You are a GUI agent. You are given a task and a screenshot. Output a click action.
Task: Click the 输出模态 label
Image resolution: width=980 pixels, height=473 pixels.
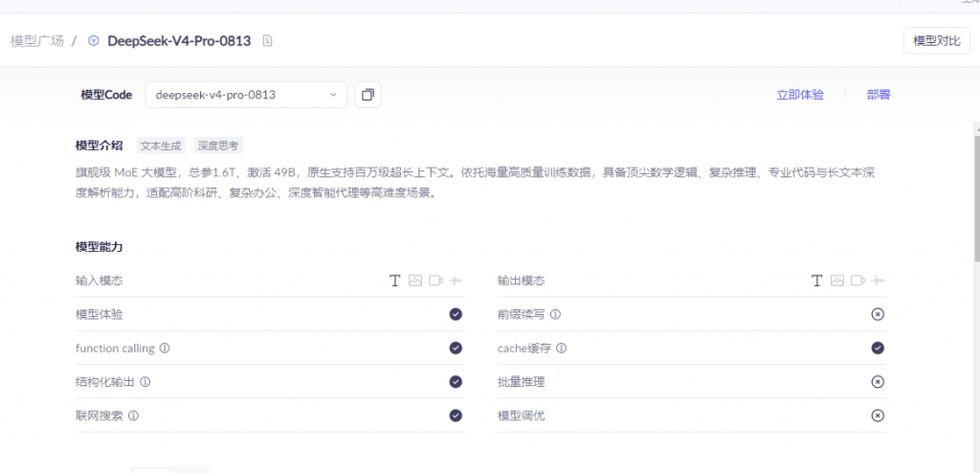pyautogui.click(x=522, y=281)
